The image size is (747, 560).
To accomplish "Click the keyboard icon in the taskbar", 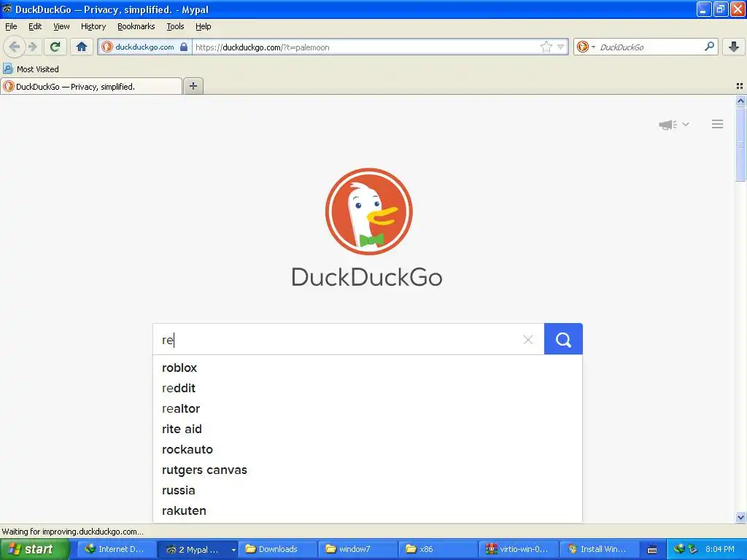I will (652, 550).
